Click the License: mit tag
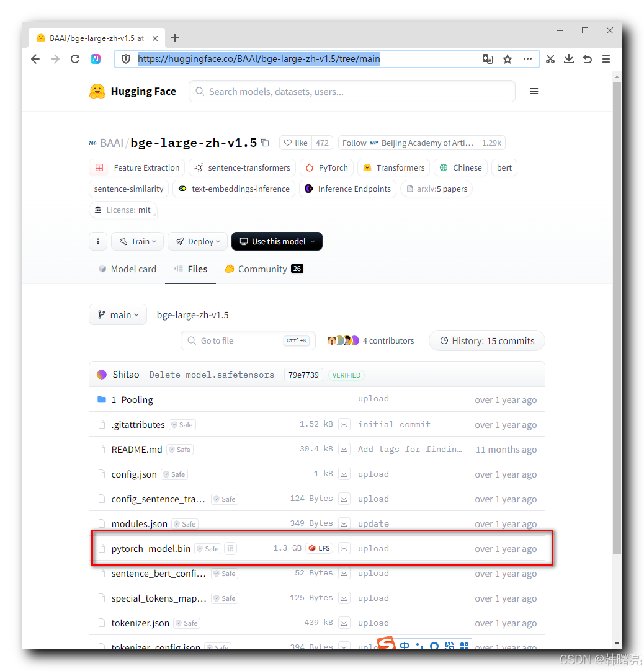 click(x=123, y=210)
